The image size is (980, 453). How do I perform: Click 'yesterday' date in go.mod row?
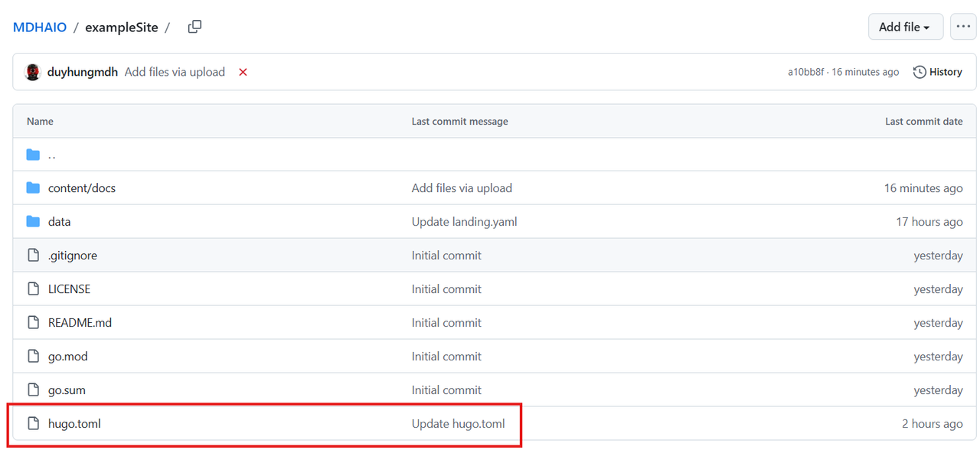938,357
